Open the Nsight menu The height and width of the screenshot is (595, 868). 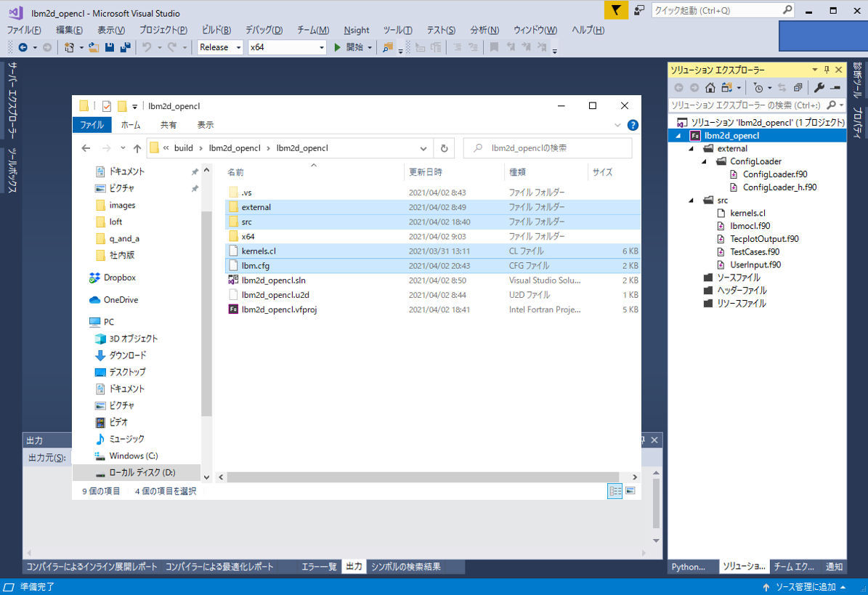pos(356,30)
